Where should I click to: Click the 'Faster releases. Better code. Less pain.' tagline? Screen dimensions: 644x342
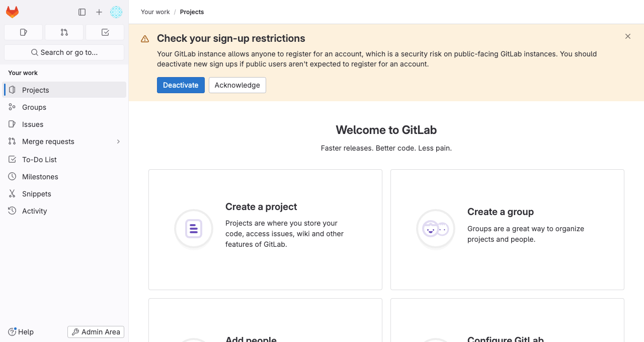386,148
